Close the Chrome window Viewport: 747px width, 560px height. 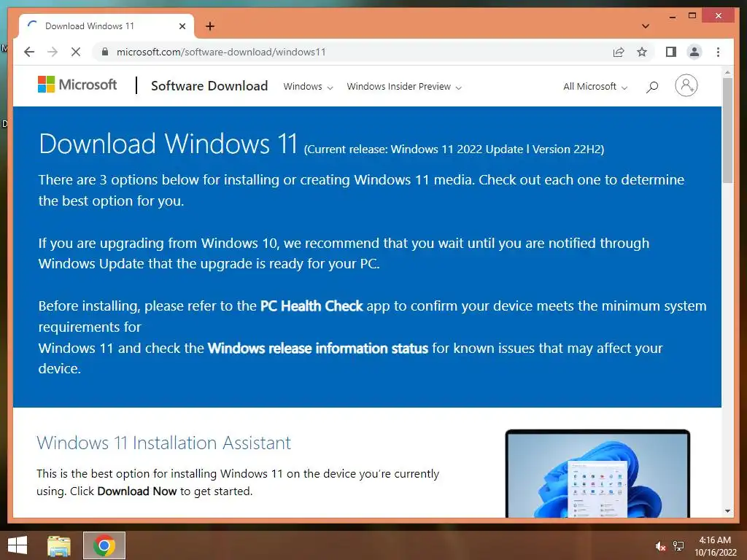(x=719, y=16)
